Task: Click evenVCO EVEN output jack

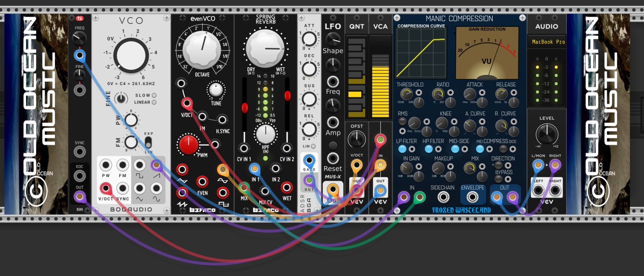Action: pos(203,182)
